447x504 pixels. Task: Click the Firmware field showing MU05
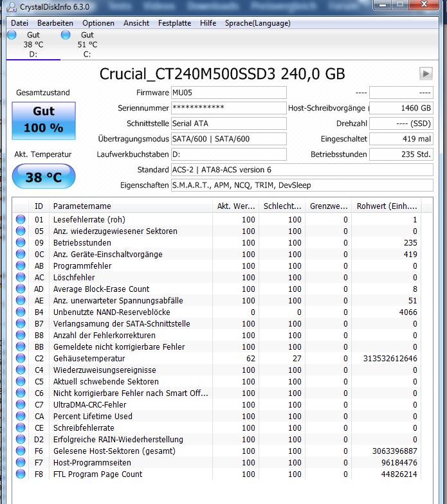[229, 93]
